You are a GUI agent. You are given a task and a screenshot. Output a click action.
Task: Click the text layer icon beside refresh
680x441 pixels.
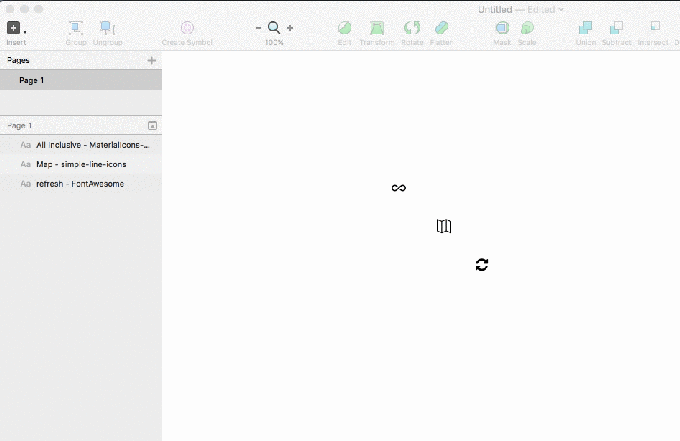point(26,184)
